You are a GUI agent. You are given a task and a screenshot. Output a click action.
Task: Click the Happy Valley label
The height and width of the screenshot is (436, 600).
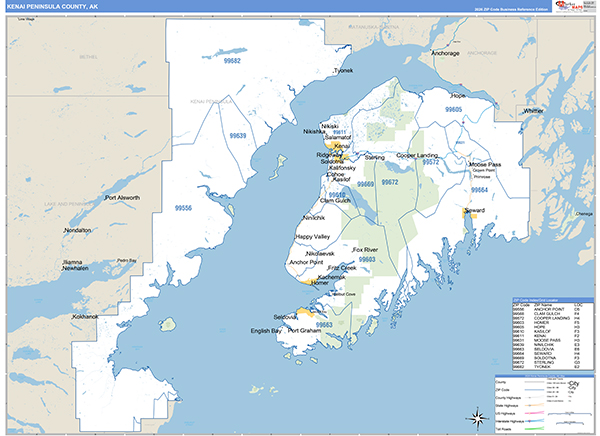click(312, 237)
